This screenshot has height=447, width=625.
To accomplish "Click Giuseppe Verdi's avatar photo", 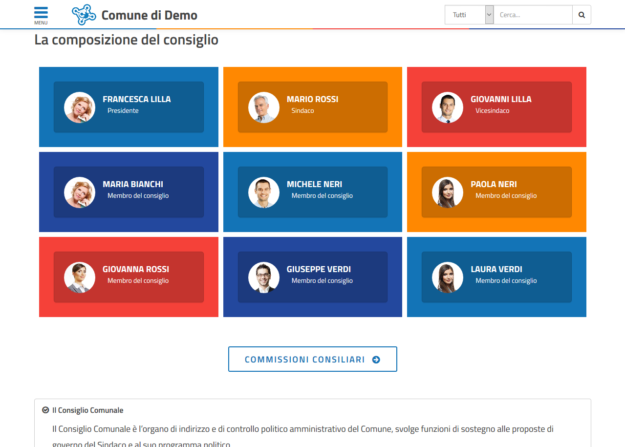I will [264, 277].
